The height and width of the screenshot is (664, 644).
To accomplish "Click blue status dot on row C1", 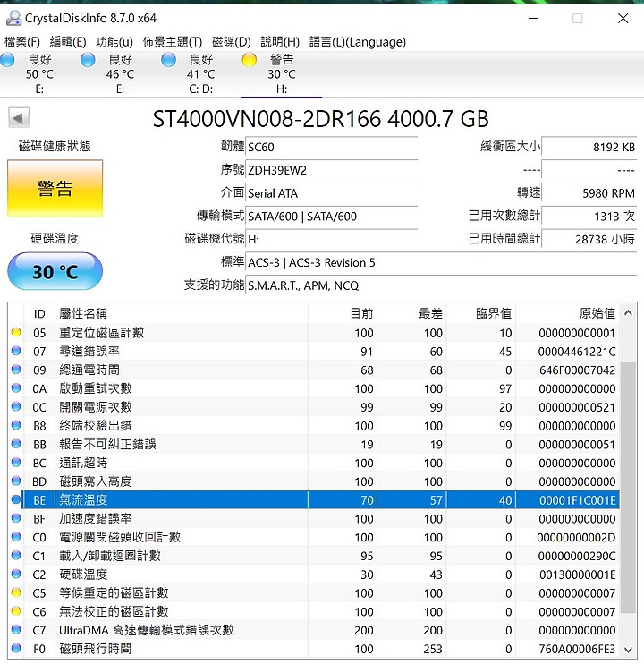I will click(x=16, y=555).
